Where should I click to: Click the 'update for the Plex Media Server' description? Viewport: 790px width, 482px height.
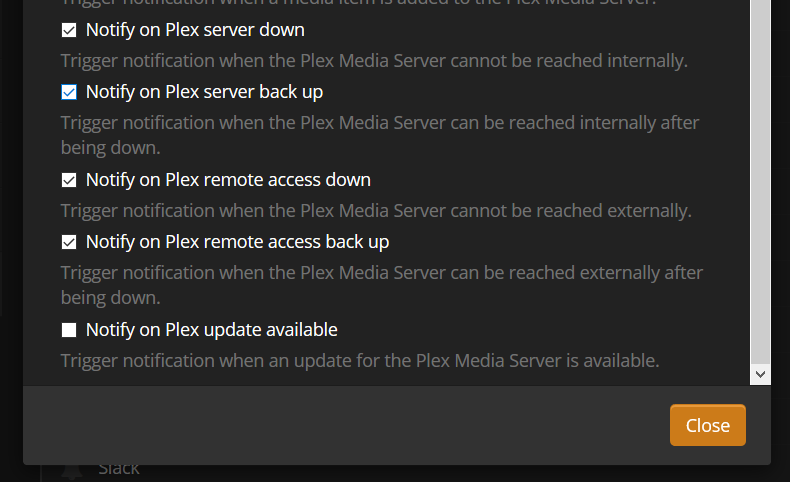click(x=360, y=360)
